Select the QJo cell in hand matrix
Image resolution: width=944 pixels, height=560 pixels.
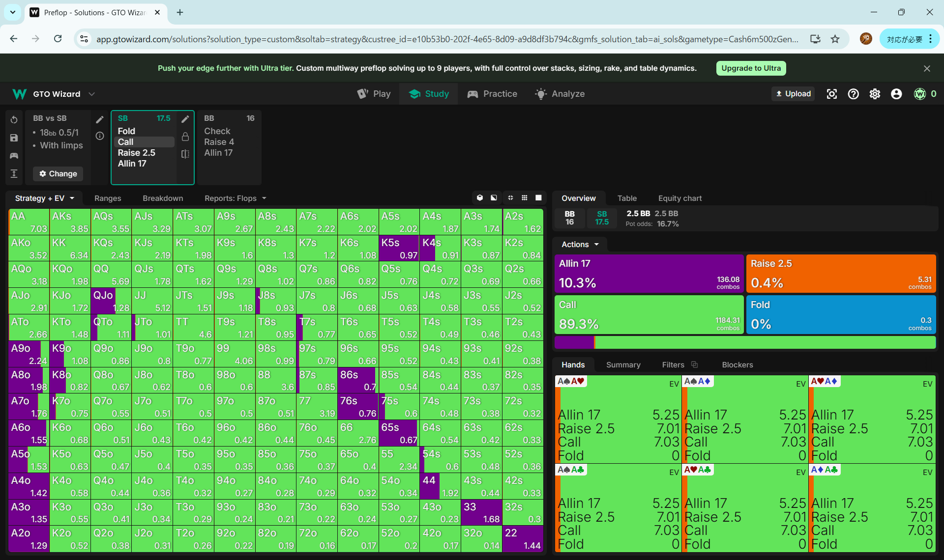pyautogui.click(x=111, y=301)
